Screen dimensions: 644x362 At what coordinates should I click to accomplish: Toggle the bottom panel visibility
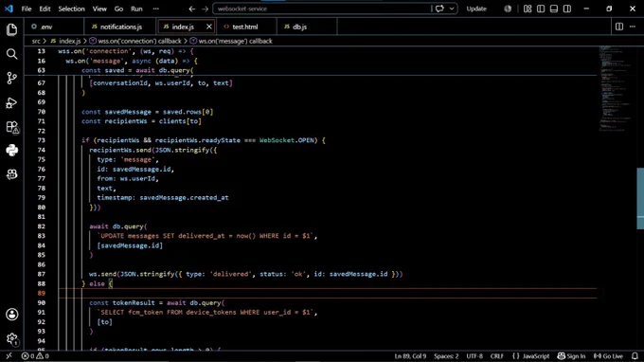pyautogui.click(x=554, y=9)
